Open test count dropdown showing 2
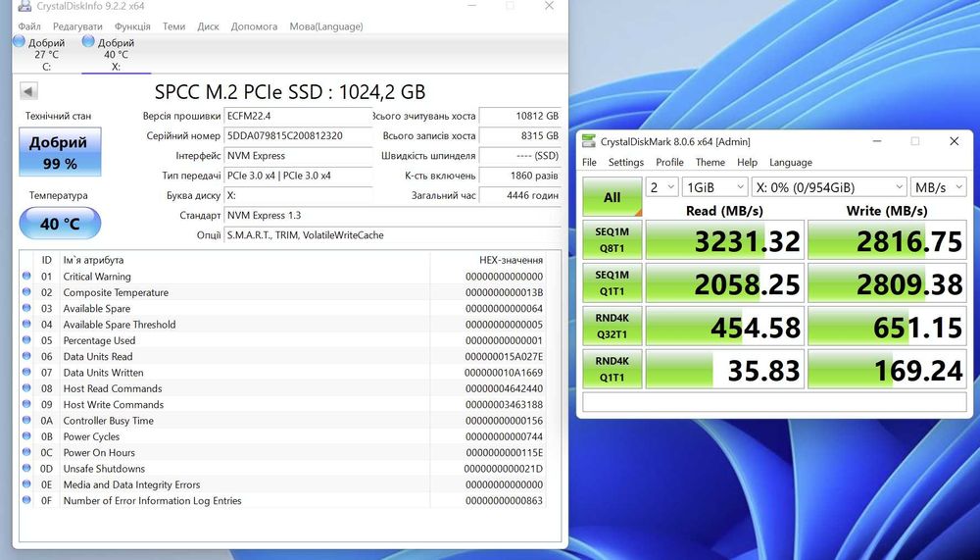 coord(661,187)
